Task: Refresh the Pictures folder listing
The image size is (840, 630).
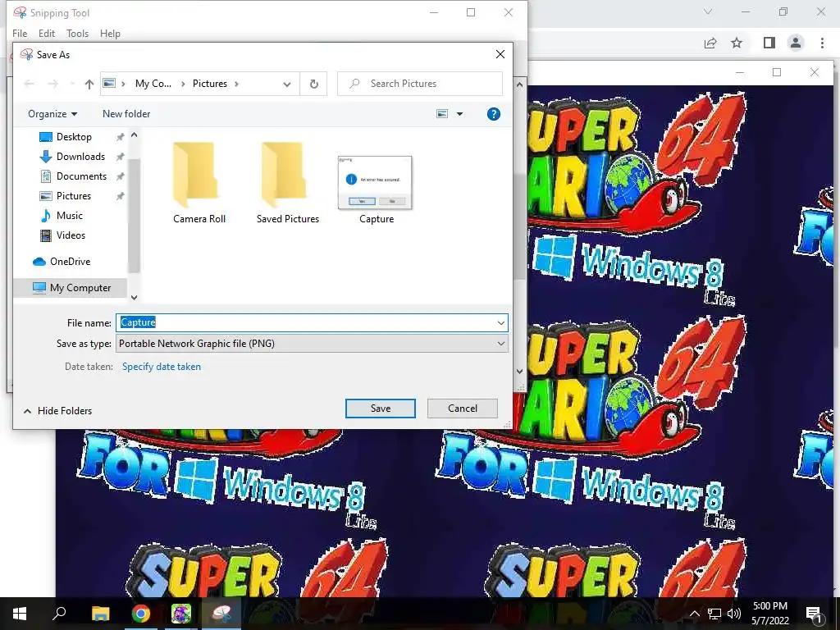Action: pos(314,84)
